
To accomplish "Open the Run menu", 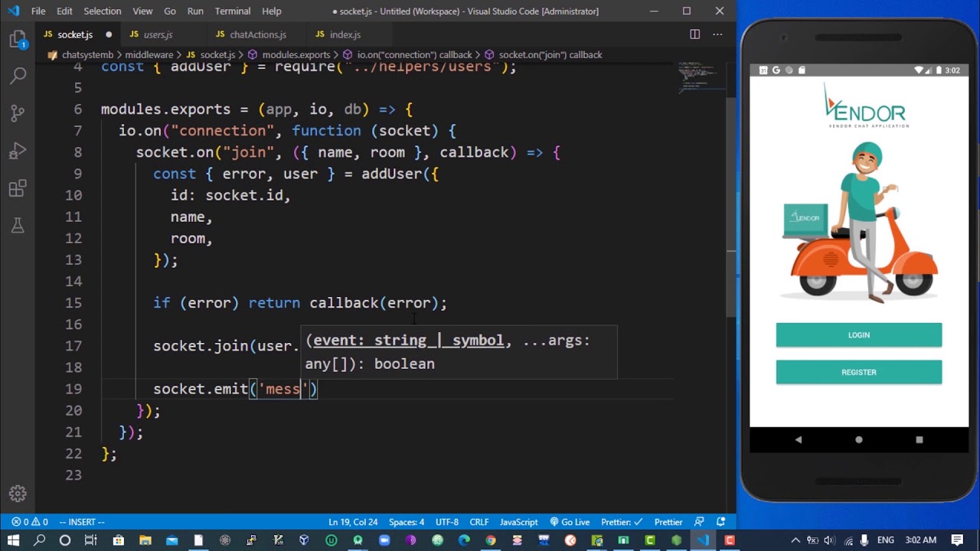I will coord(195,11).
